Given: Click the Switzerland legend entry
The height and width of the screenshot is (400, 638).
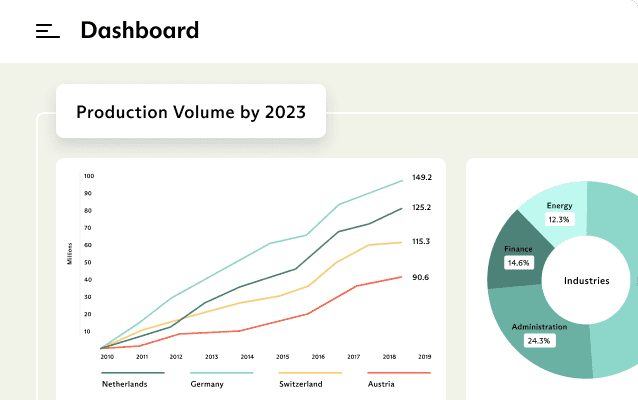Looking at the screenshot, I should (x=301, y=384).
